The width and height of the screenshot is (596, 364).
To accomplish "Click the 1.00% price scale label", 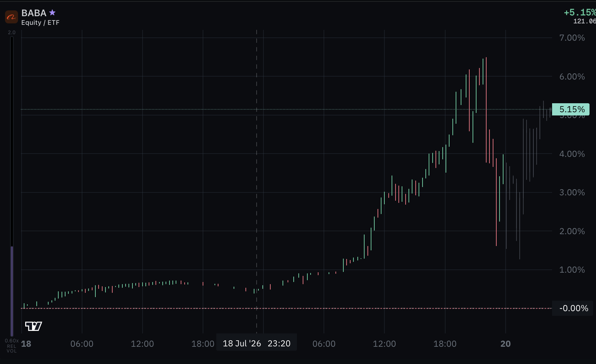I will (572, 270).
